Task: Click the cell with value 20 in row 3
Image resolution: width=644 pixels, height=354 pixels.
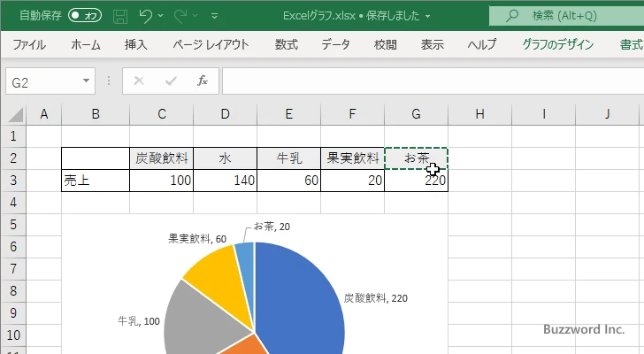Action: [x=352, y=181]
